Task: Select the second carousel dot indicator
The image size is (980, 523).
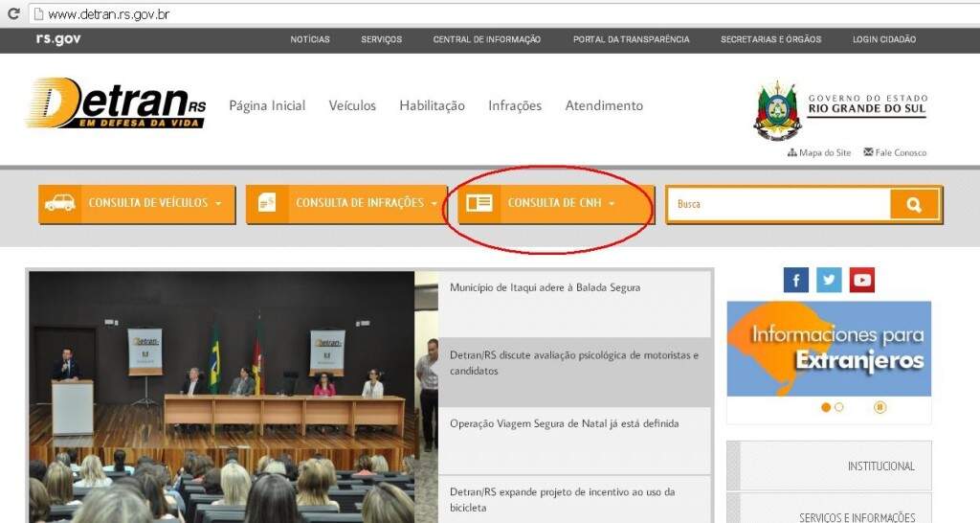Action: [x=839, y=407]
